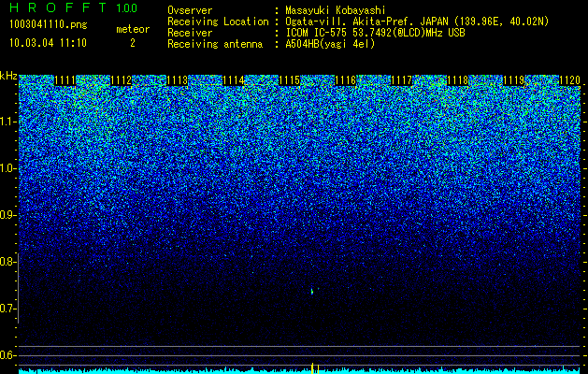Click the HROFFT title text
This screenshot has width=588, height=374.
pyautogui.click(x=58, y=7)
